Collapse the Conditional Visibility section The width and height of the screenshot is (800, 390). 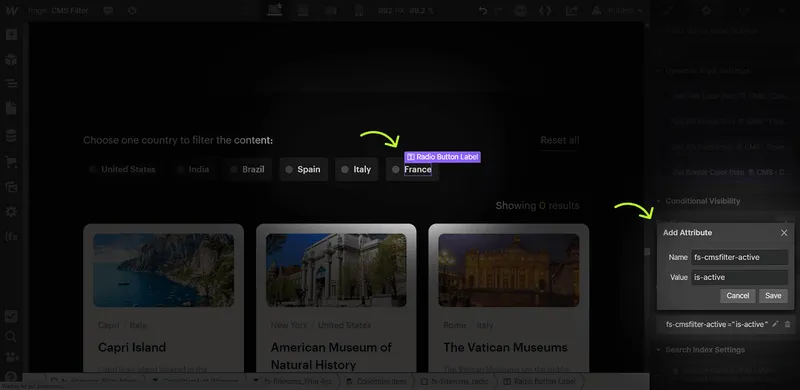[659, 201]
